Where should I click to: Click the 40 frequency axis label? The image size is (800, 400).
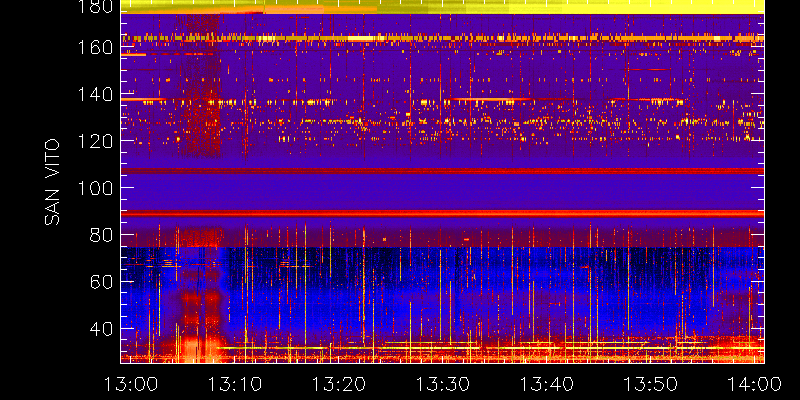[x=101, y=328]
